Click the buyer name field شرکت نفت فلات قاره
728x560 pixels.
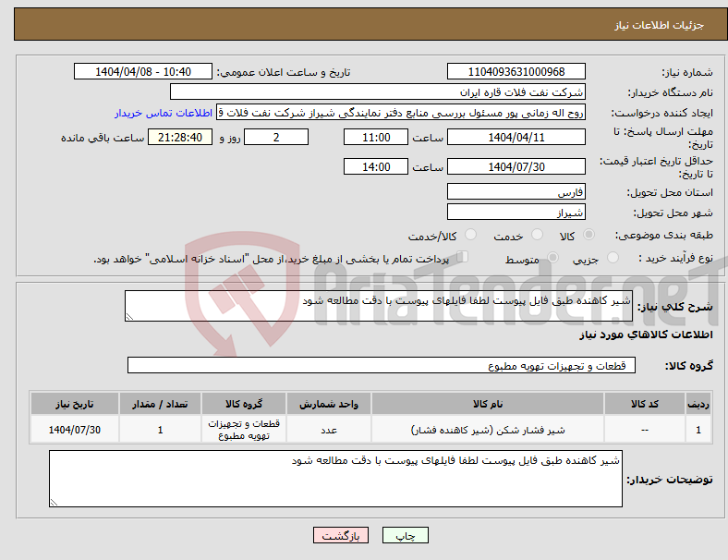pos(378,91)
